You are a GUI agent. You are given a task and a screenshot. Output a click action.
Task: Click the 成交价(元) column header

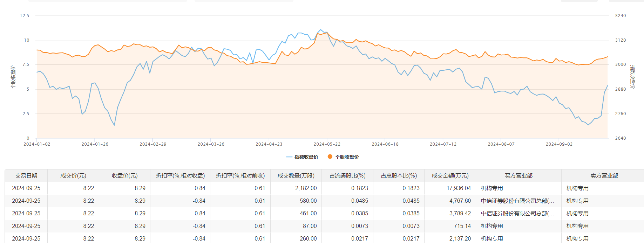pos(73,176)
